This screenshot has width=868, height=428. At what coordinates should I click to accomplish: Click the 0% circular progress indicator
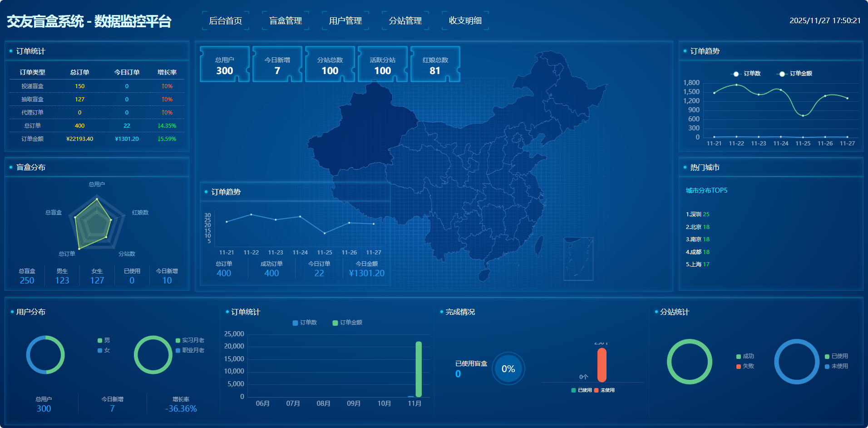[508, 369]
